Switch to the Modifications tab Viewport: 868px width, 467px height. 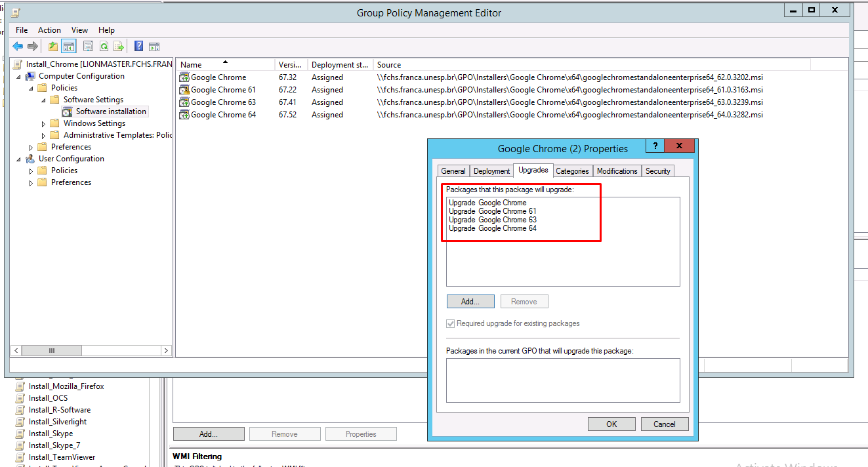point(617,171)
